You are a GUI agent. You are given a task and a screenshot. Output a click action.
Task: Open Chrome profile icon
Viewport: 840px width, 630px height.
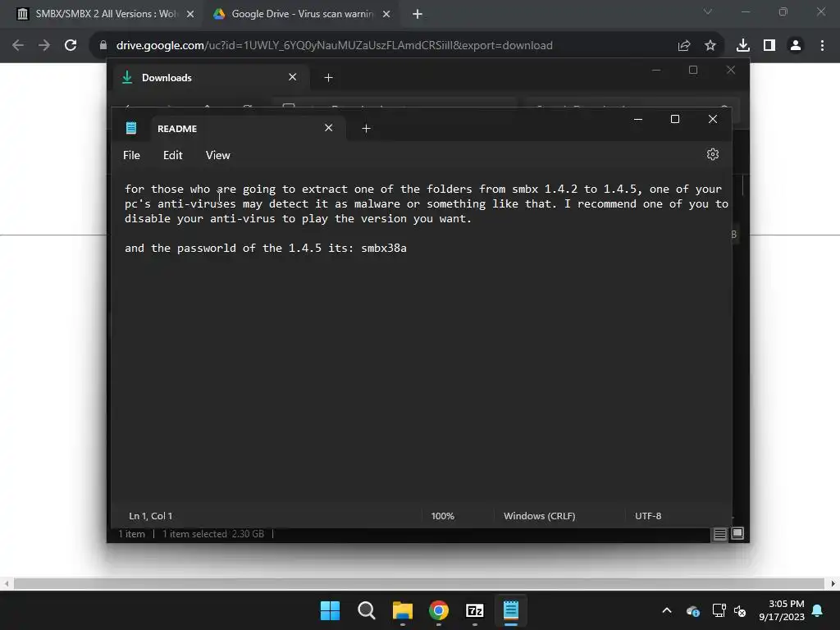(796, 46)
